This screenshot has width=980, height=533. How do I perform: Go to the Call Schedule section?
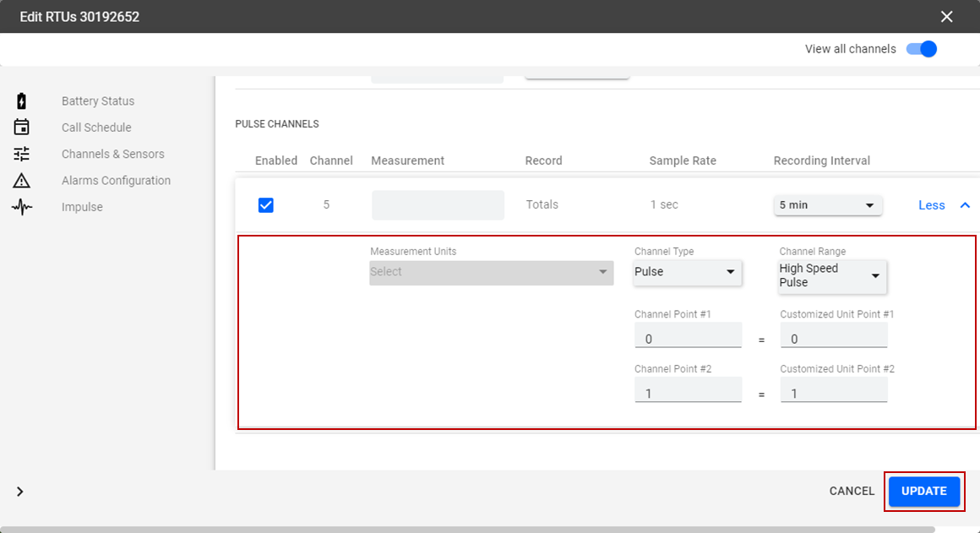[x=96, y=128]
